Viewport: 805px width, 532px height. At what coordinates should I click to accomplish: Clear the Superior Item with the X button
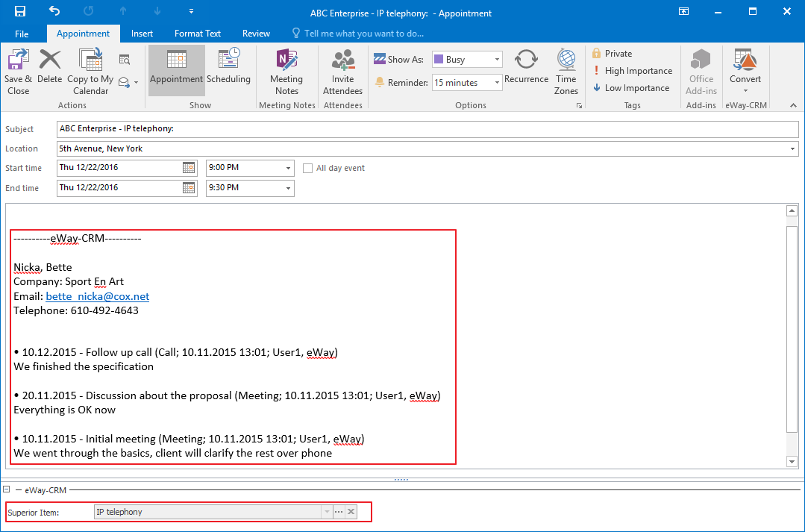[351, 512]
